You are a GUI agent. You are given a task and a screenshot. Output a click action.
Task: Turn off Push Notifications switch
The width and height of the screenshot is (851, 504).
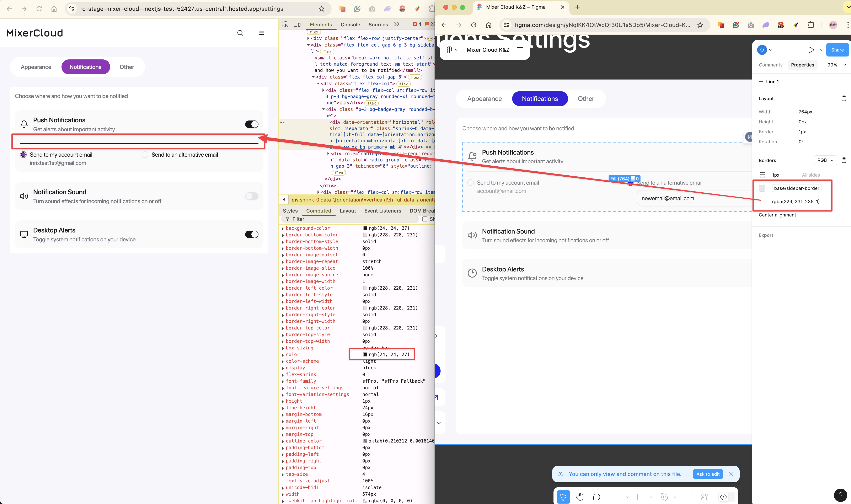pos(252,124)
